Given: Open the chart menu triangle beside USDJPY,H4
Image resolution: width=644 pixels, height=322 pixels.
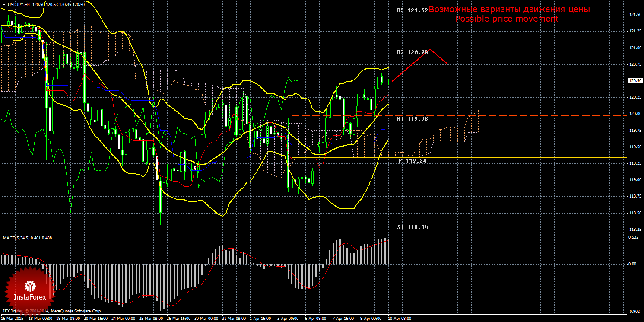Looking at the screenshot, I should 4,5.
